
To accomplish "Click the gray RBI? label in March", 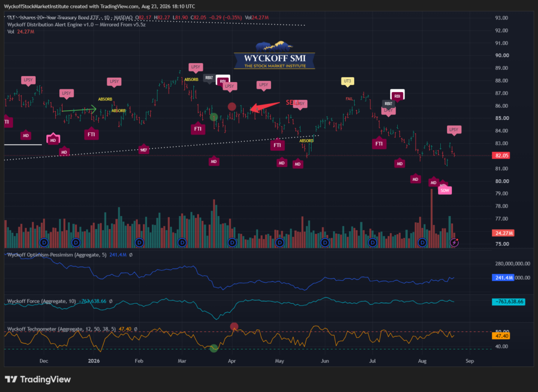I will (209, 78).
